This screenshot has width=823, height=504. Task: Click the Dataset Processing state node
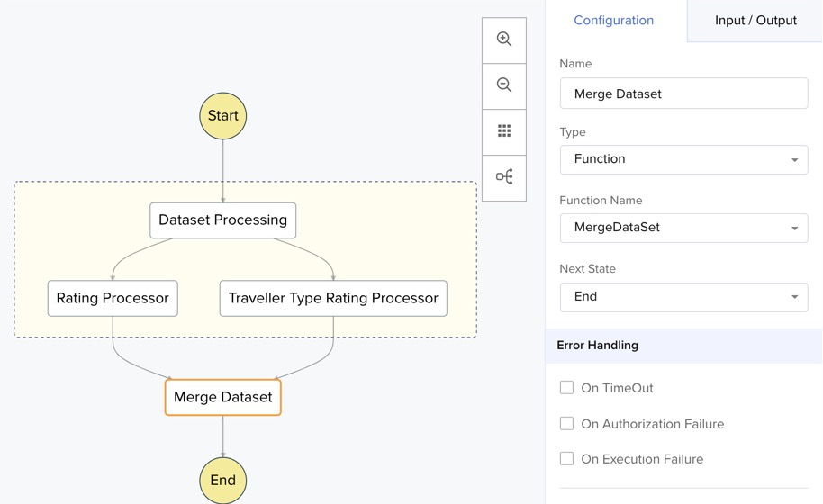click(x=223, y=220)
